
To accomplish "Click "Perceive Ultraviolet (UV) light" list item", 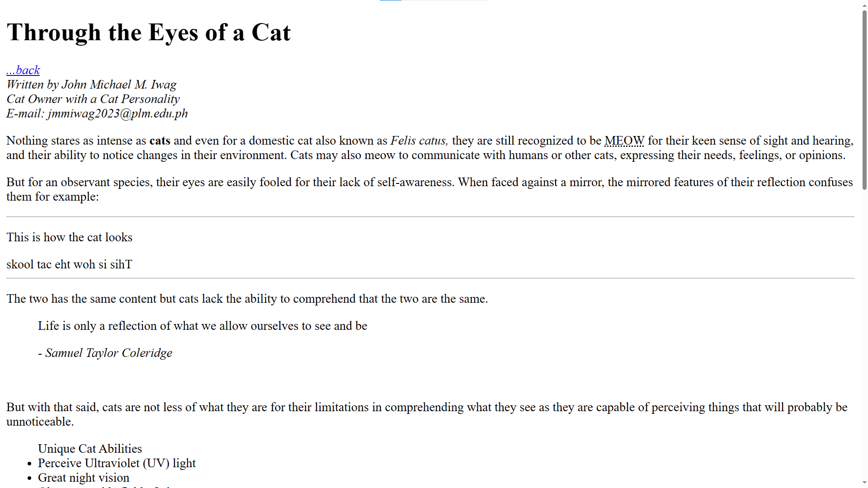I will [117, 463].
